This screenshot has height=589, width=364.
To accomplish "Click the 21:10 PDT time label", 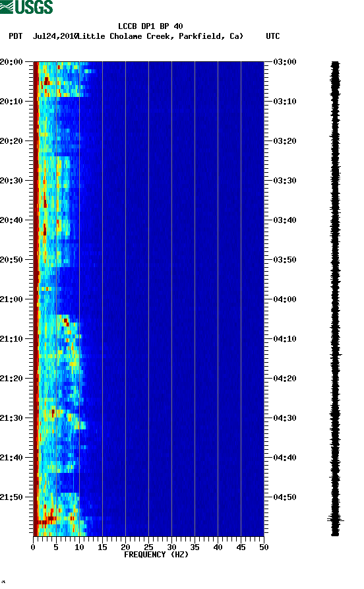I will tap(11, 339).
